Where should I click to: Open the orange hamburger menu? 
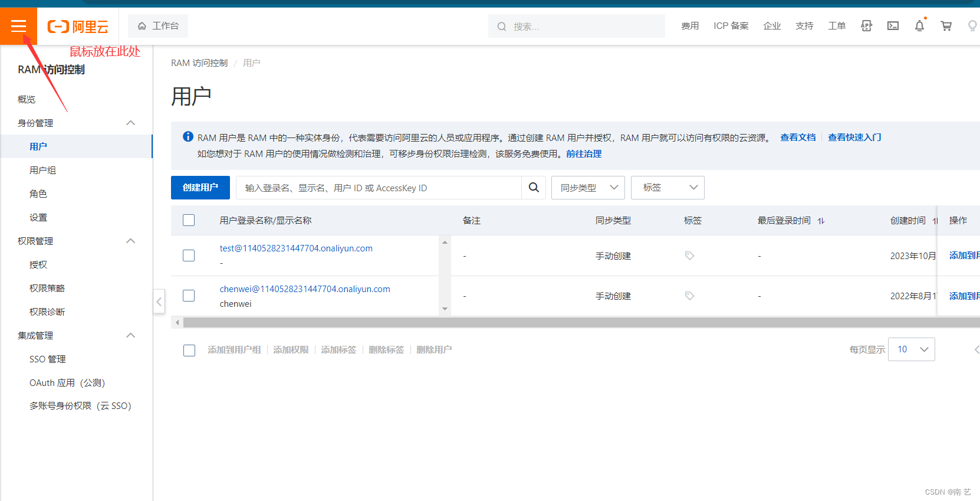tap(18, 26)
